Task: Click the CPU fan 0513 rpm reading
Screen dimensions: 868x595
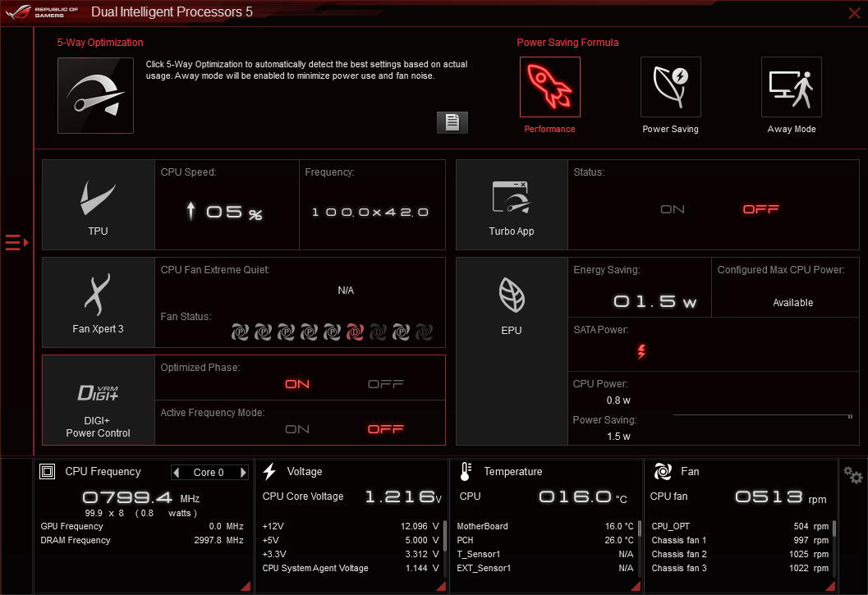Action: coord(780,497)
